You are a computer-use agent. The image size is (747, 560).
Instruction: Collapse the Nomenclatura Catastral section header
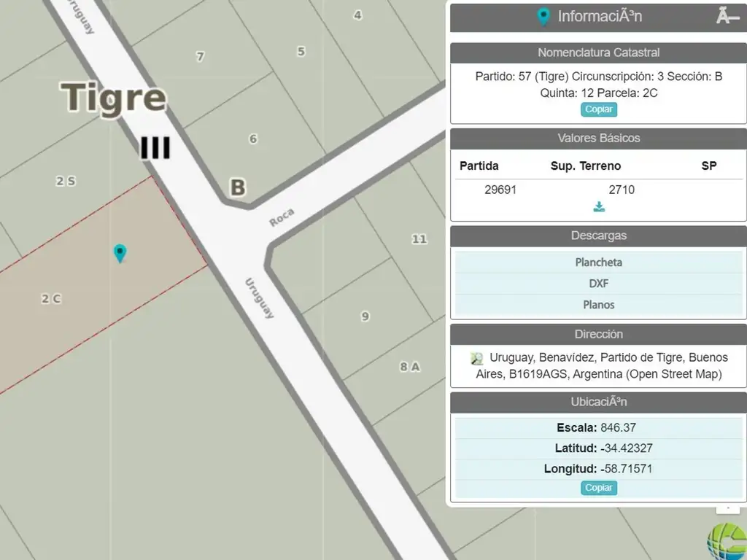point(598,52)
